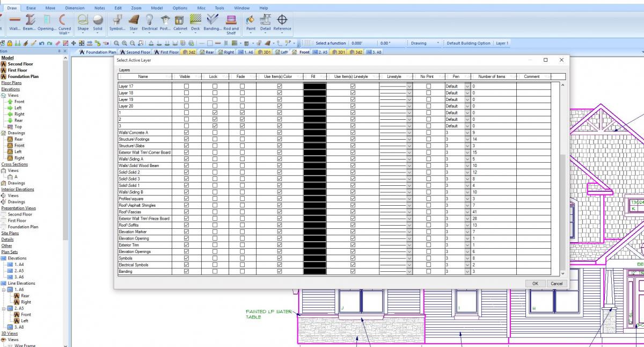This screenshot has height=347, width=644.
Task: Enable Lock on Layer 17
Action: pyautogui.click(x=213, y=86)
